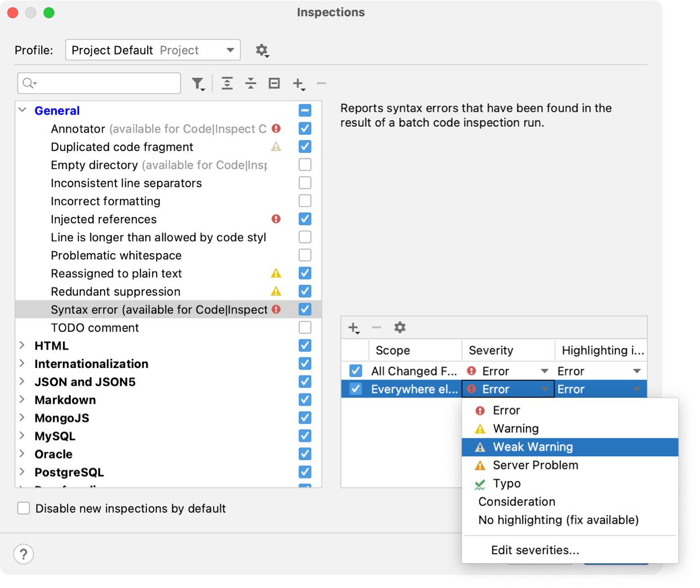Select Error in the severity menu

point(570,411)
